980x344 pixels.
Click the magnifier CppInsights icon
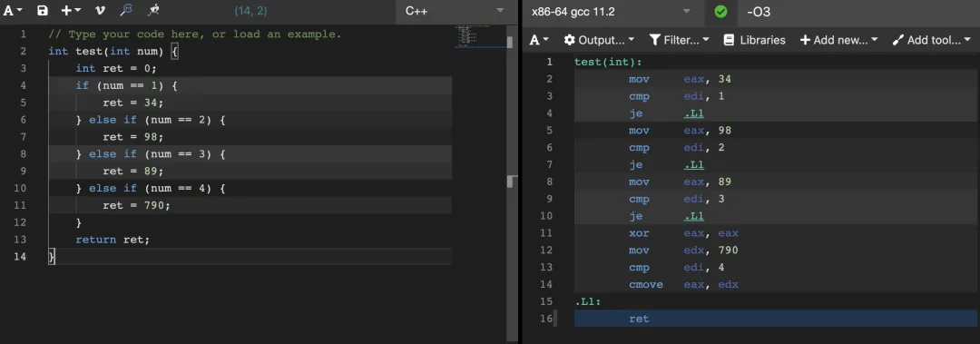126,10
